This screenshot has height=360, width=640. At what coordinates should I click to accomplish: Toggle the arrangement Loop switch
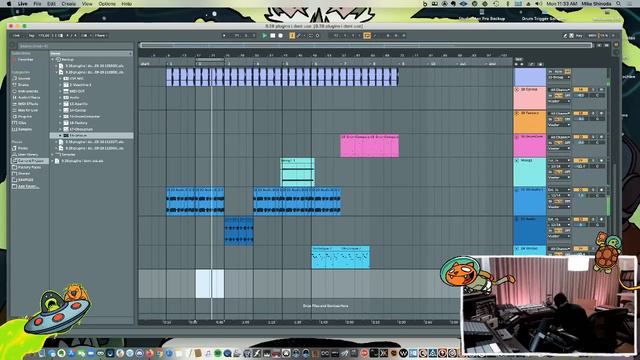(x=367, y=36)
